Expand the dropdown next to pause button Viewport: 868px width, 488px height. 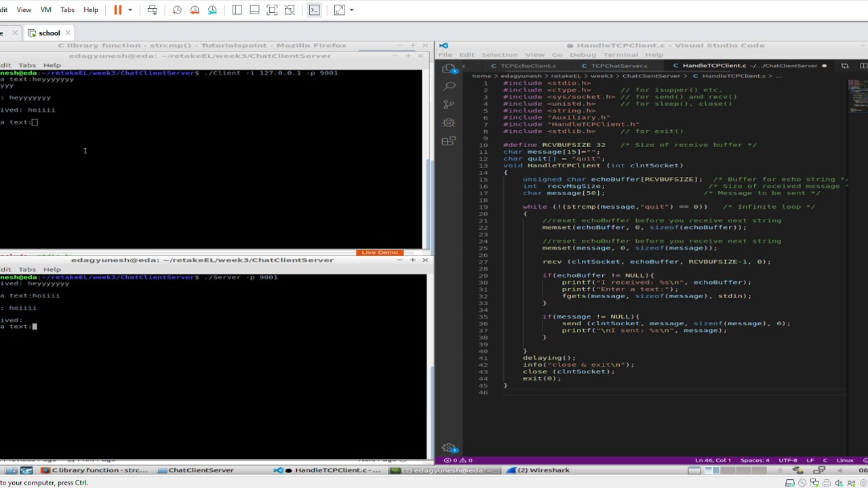pyautogui.click(x=130, y=10)
